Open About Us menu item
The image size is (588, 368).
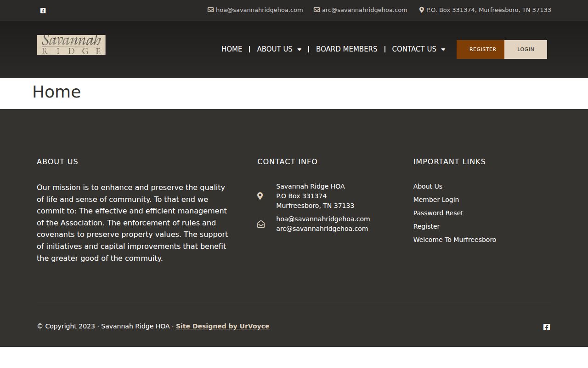point(275,49)
